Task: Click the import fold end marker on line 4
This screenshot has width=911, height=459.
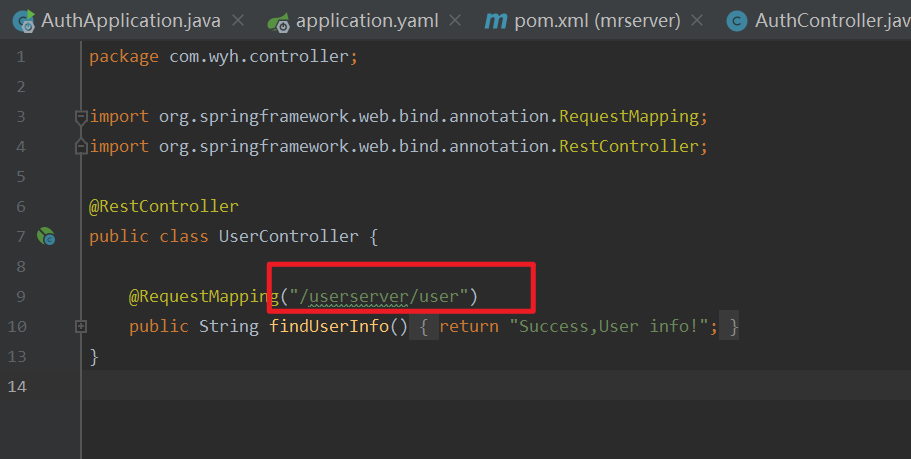Action: coord(81,146)
